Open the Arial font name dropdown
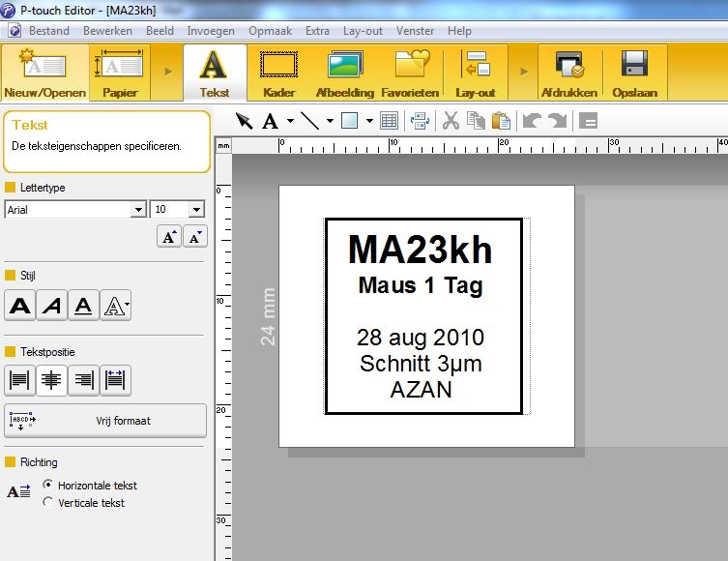Viewport: 728px width, 561px height. (137, 209)
